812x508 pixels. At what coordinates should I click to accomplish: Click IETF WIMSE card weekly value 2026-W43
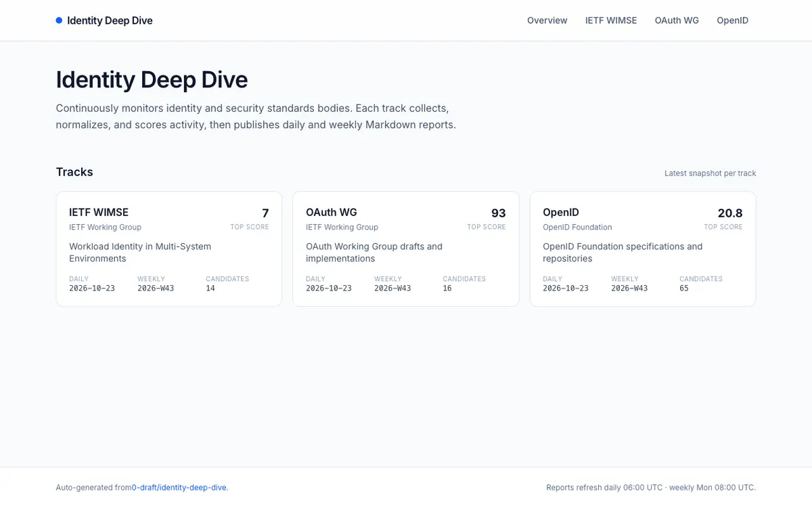(x=156, y=288)
